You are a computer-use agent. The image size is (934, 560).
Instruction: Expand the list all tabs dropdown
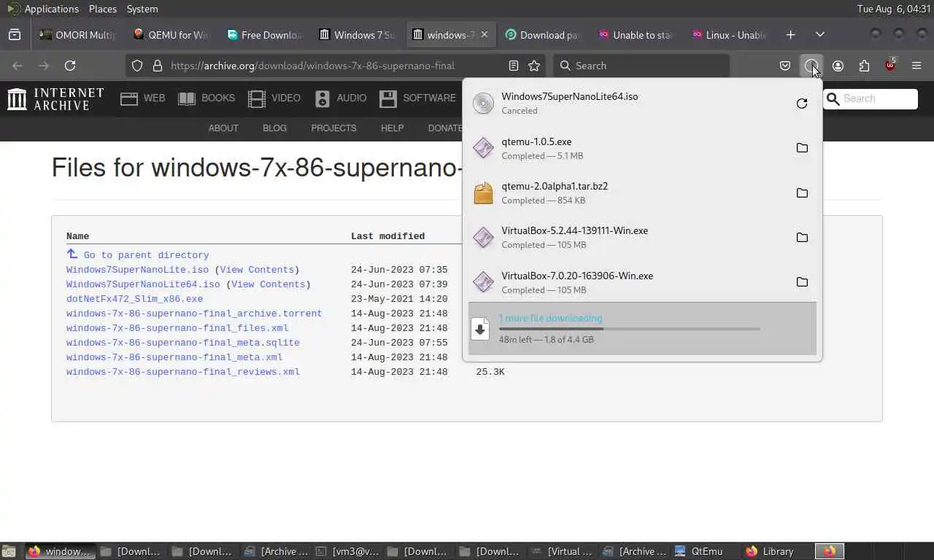pyautogui.click(x=820, y=34)
